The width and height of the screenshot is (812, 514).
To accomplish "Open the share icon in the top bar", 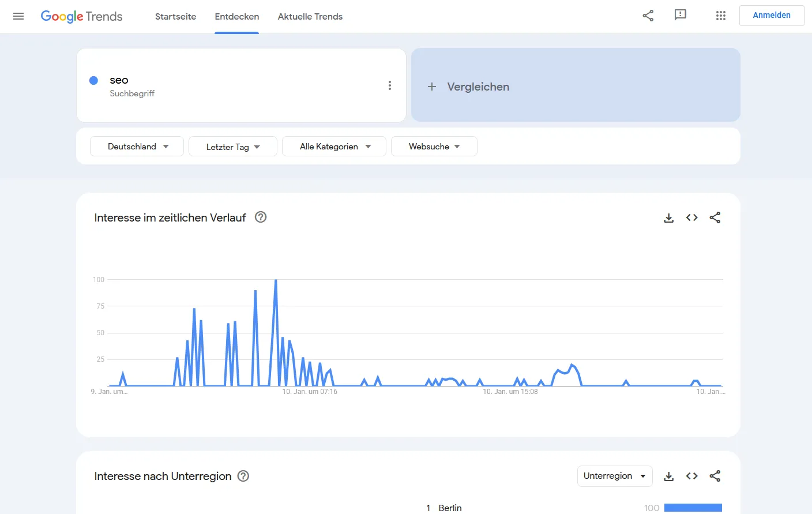I will click(648, 16).
